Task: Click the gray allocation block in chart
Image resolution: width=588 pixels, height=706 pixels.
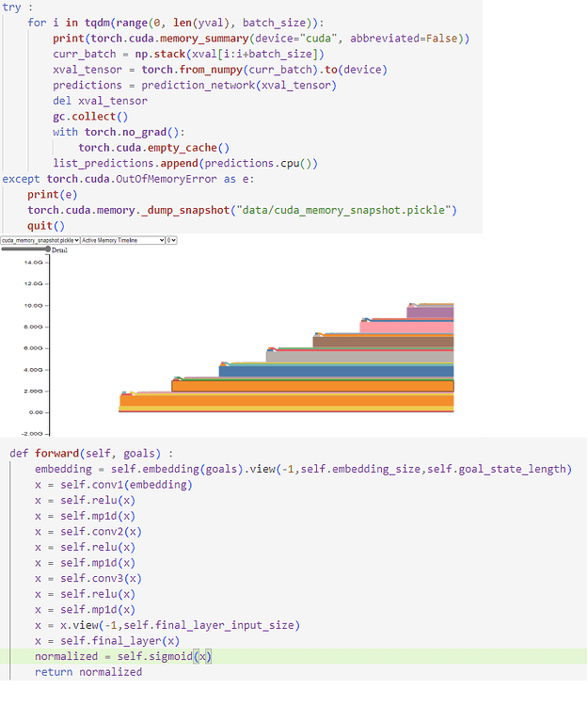Action: 358,356
